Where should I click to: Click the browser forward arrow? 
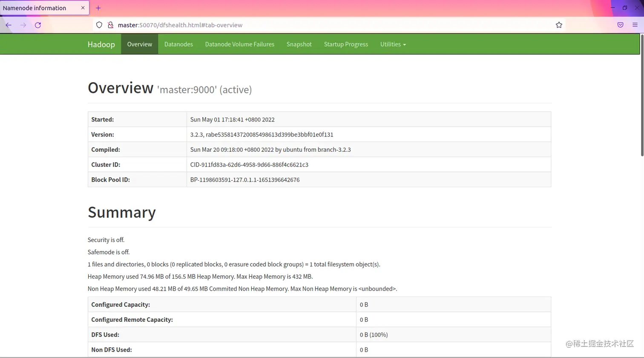point(23,25)
